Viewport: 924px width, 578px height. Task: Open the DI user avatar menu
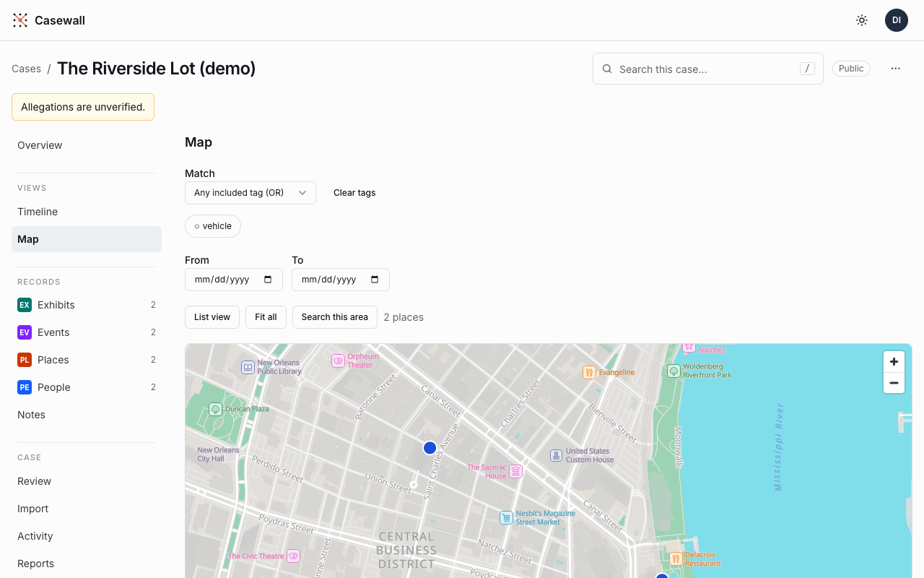pyautogui.click(x=897, y=20)
